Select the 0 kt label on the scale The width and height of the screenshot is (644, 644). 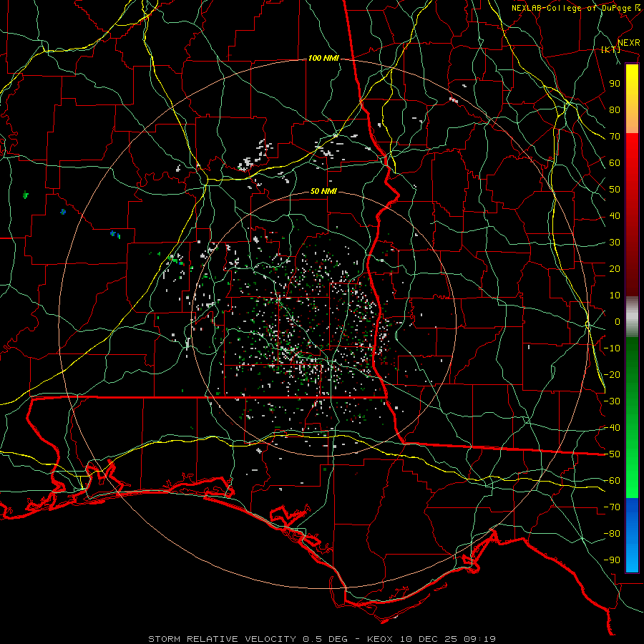[x=618, y=321]
